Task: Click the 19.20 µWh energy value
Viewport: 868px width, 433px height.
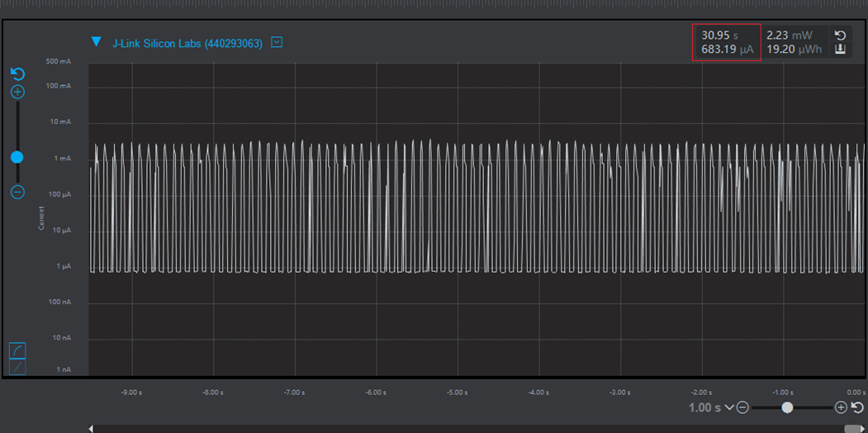Action: [x=793, y=50]
